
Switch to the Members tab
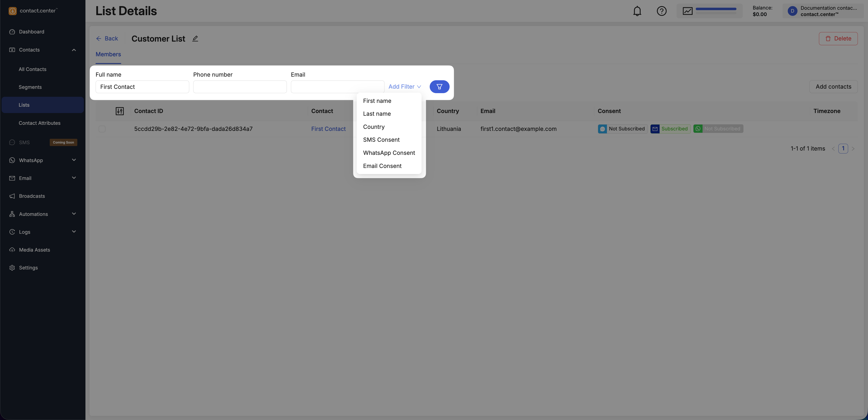coord(108,54)
